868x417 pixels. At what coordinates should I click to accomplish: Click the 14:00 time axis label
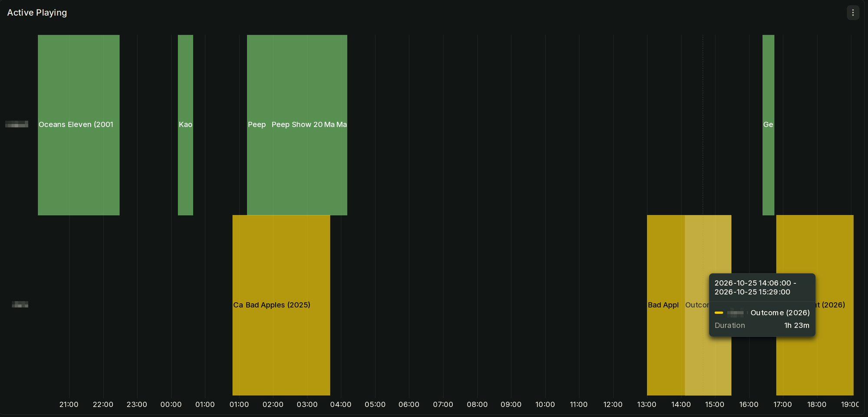click(681, 404)
